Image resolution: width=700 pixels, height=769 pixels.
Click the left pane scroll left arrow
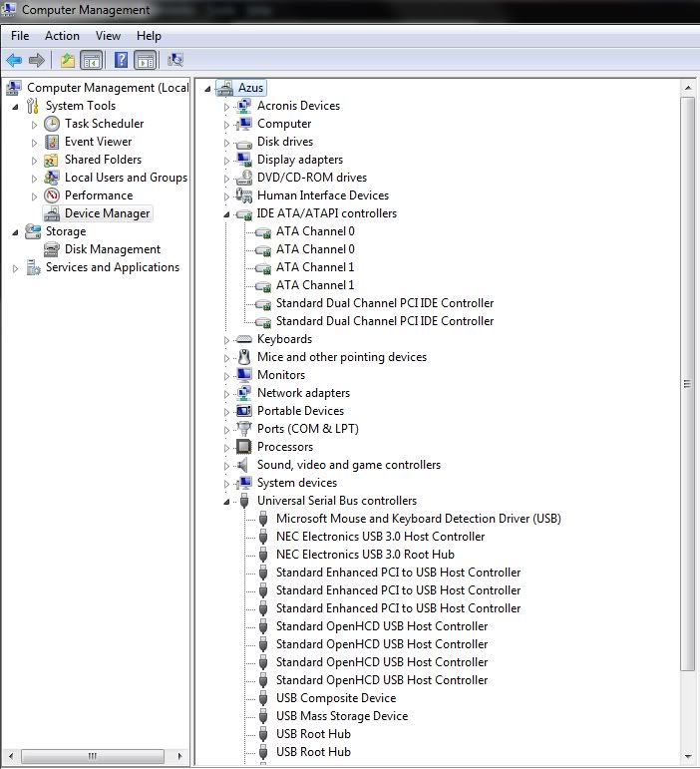[x=11, y=756]
